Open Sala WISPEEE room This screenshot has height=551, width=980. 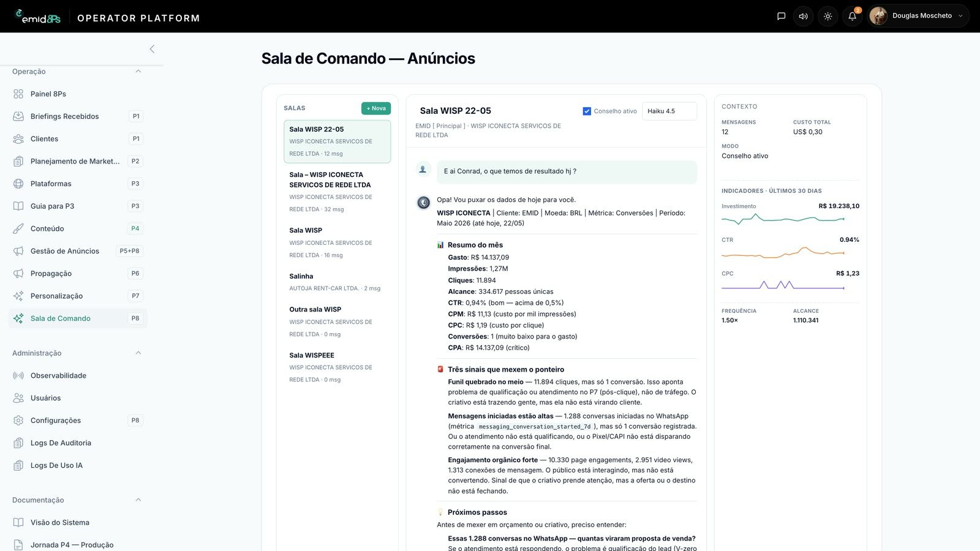[337, 367]
